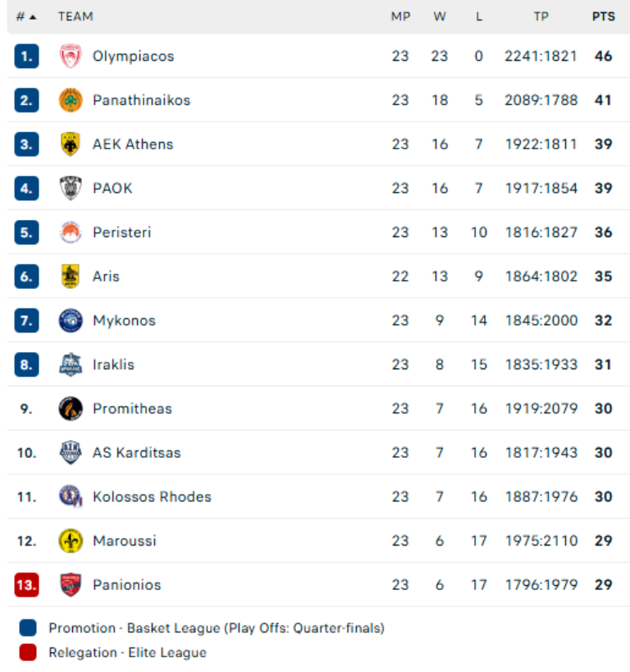The height and width of the screenshot is (672, 630).
Task: Click the Maroussi yellow logo
Action: (71, 541)
